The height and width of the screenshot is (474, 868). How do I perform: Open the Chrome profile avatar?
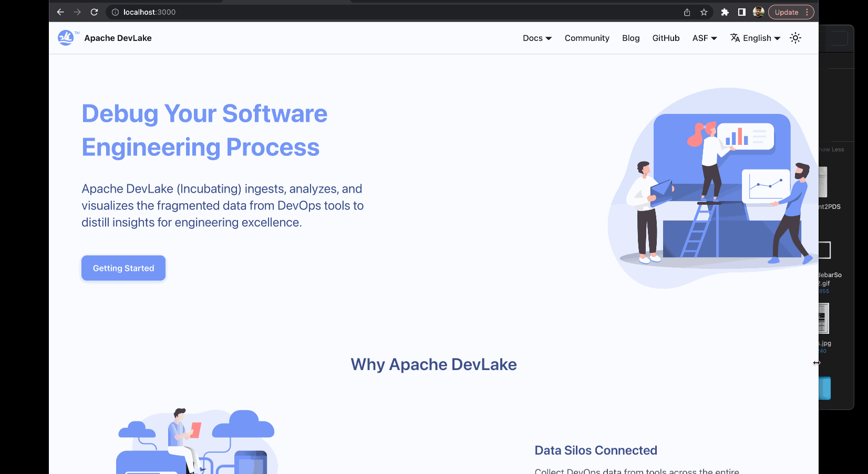tap(758, 12)
